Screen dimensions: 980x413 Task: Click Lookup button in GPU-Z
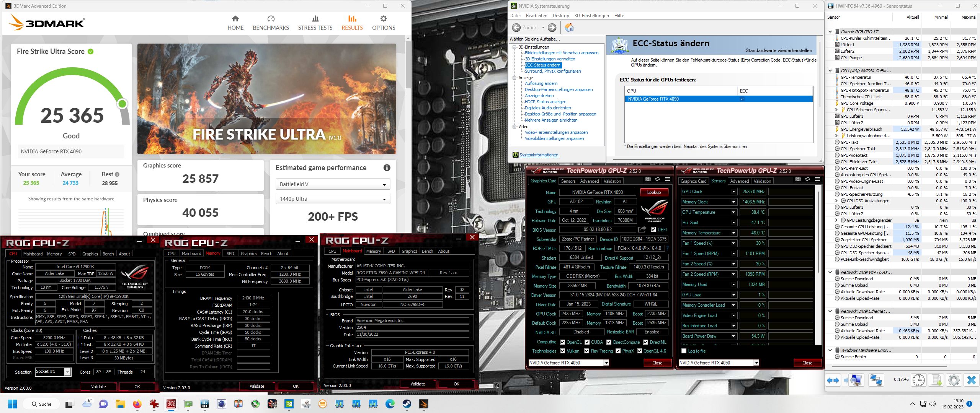(653, 192)
